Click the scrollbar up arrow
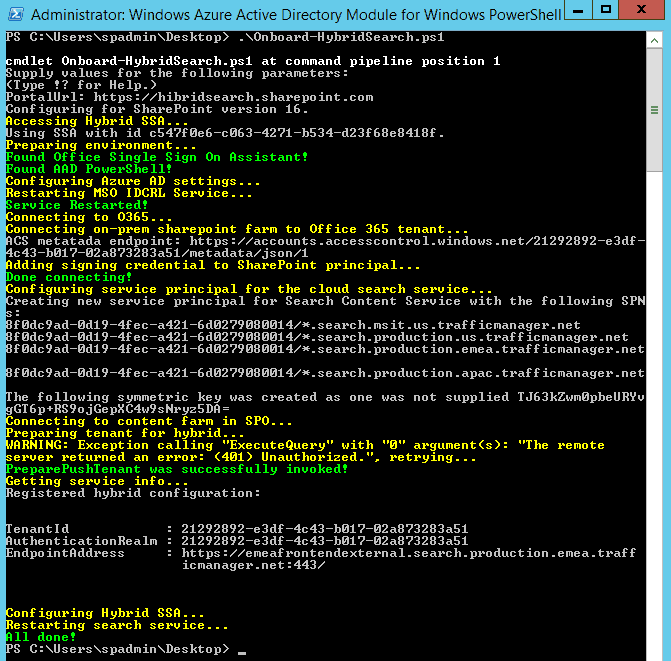Screen dimensions: 671x661 tap(654, 41)
